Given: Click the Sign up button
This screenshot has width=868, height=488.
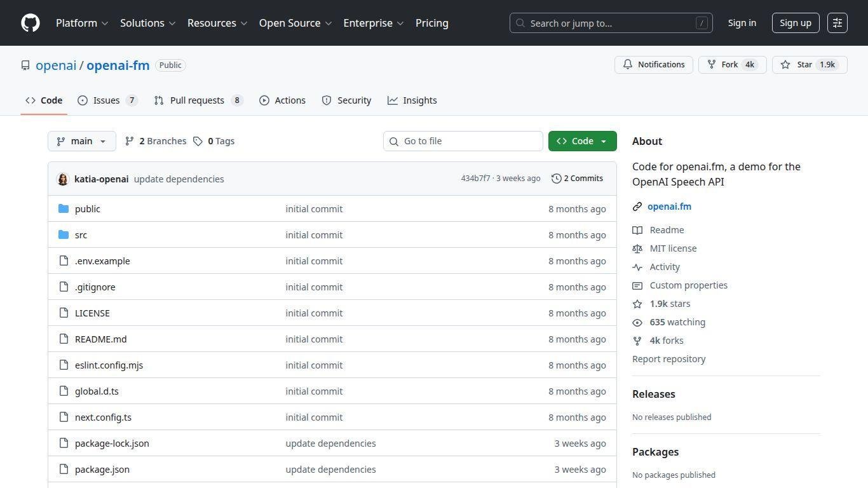Looking at the screenshot, I should (x=795, y=23).
